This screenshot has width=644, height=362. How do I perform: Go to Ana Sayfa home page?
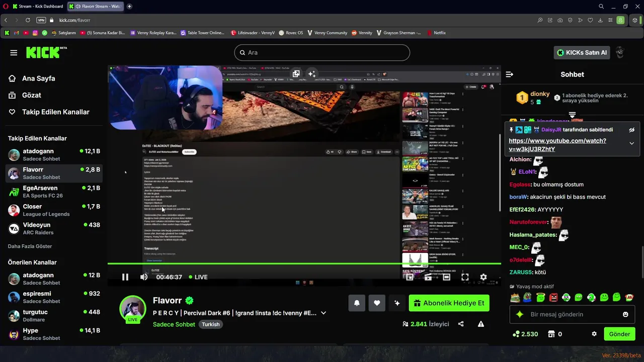click(x=32, y=78)
